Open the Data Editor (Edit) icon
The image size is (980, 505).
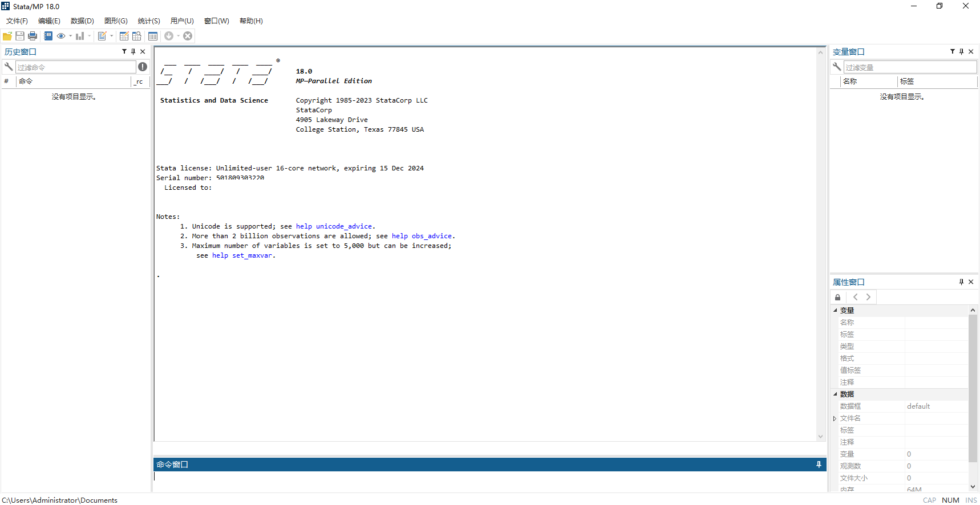click(124, 36)
